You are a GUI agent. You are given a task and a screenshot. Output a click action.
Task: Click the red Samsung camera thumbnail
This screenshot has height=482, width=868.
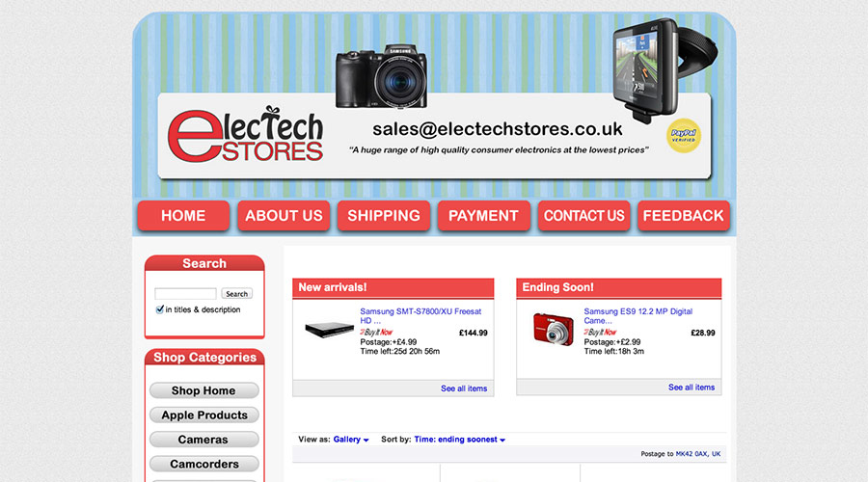coord(553,329)
